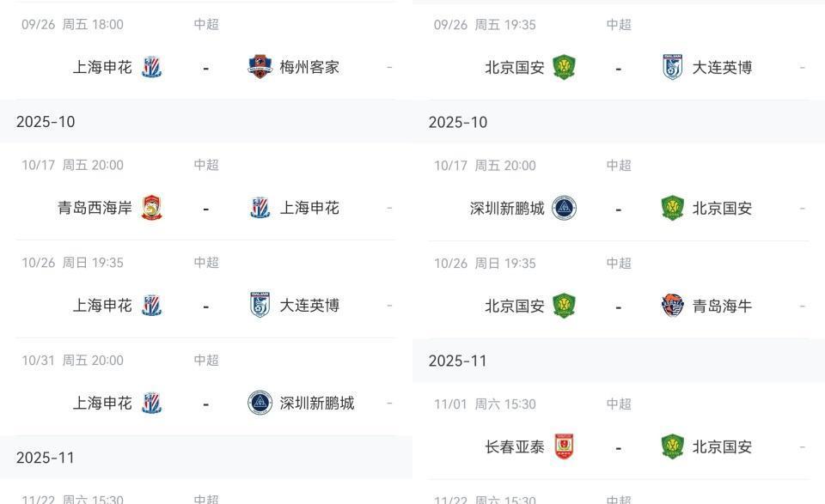This screenshot has width=825, height=504.
Task: Click 中超 label of the 11/01 match
Action: 619,404
